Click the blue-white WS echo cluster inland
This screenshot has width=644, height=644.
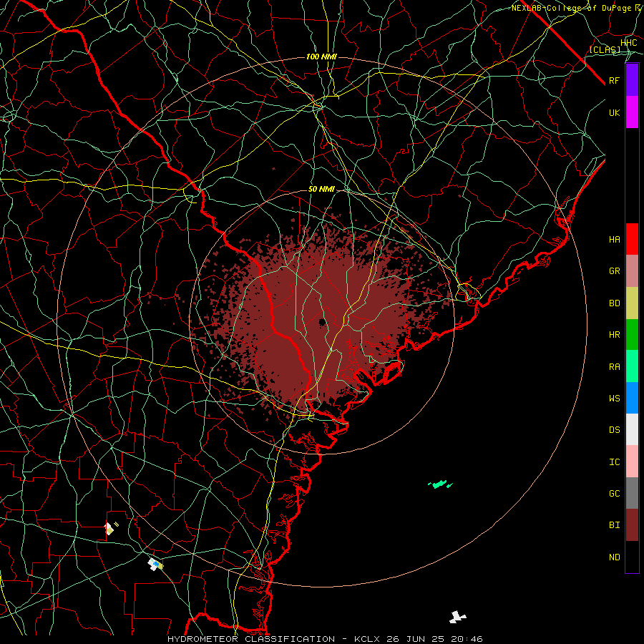point(155,565)
